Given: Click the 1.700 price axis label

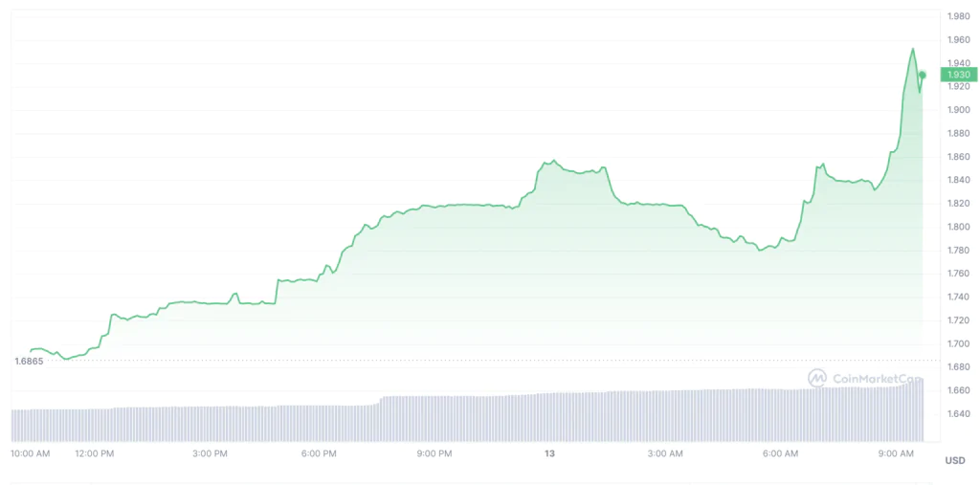Looking at the screenshot, I should point(958,343).
